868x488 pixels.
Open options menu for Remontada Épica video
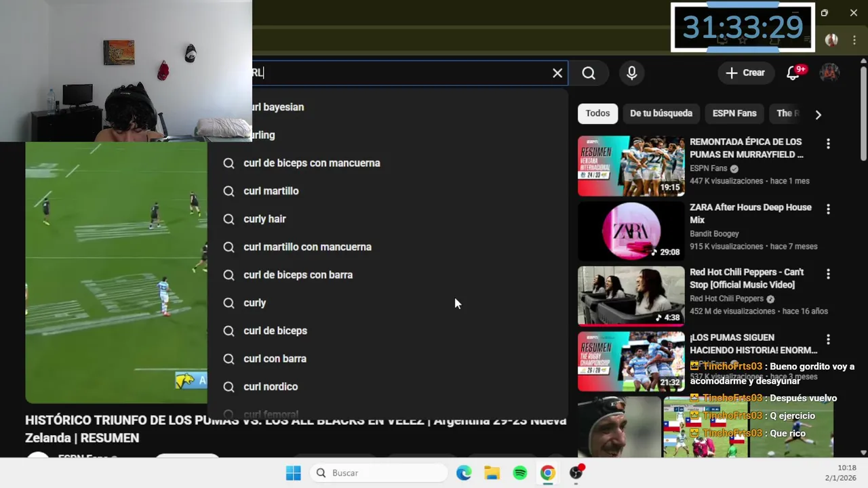click(x=828, y=144)
